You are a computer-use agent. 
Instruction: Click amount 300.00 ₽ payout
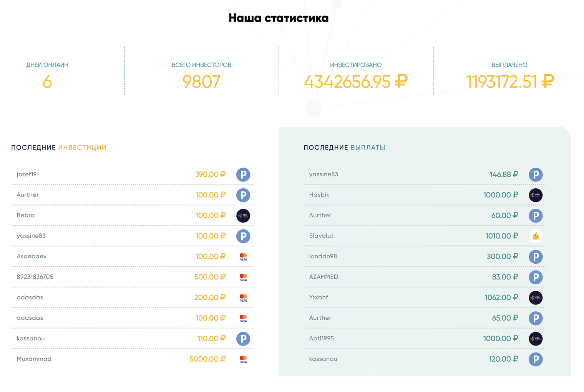coord(503,256)
